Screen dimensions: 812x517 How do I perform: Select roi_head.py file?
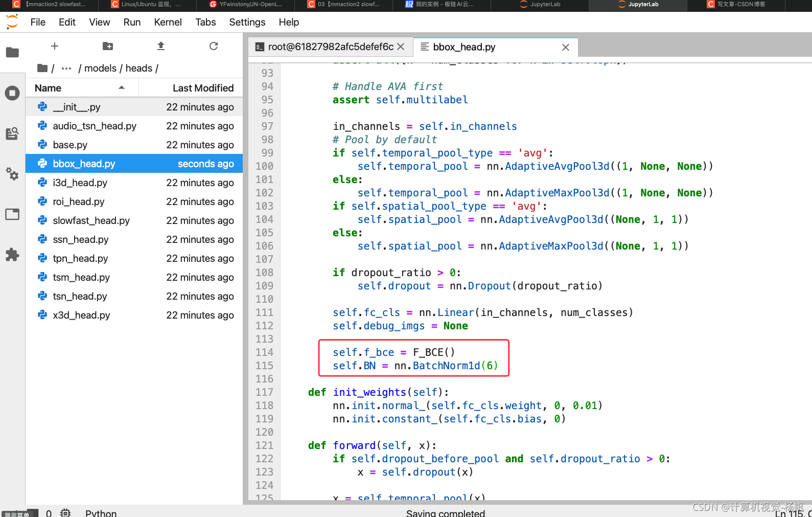point(134,201)
